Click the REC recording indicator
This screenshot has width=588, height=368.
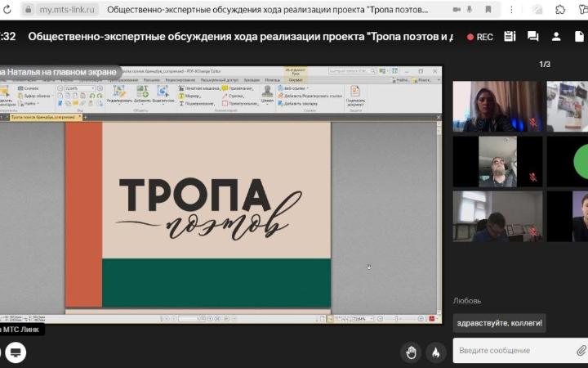[479, 37]
